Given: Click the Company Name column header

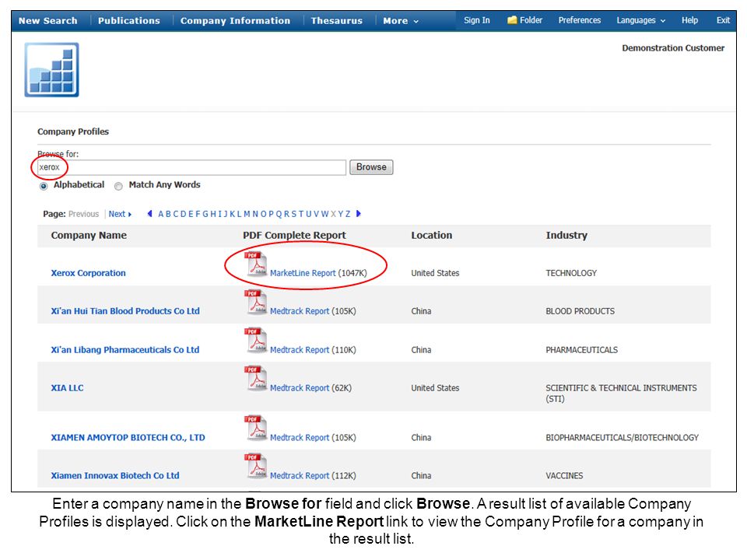Looking at the screenshot, I should (89, 235).
